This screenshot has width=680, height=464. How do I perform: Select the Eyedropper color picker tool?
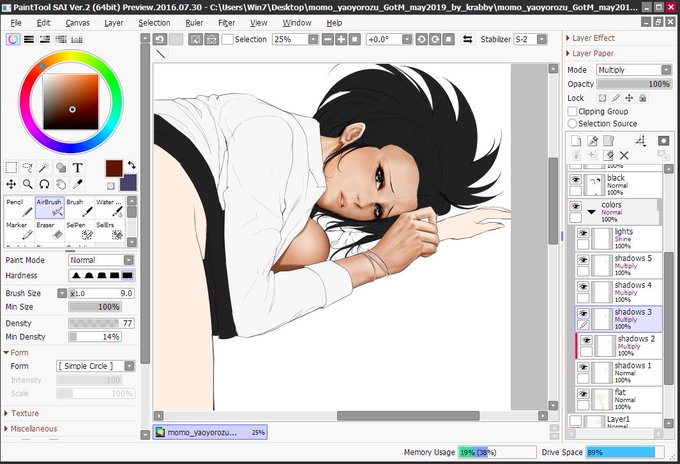[78, 184]
